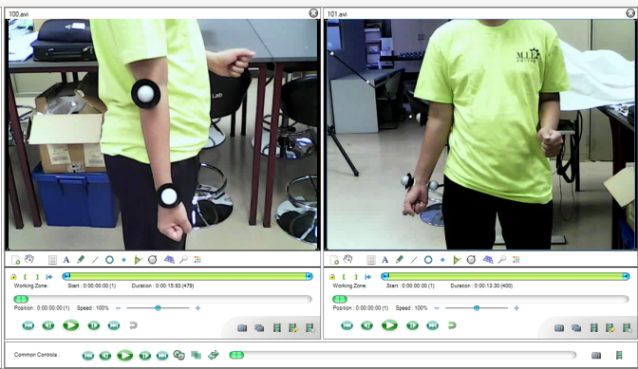The image size is (638, 369).
Task: Select the perspective grid tool for 101.avi
Action: point(487,260)
